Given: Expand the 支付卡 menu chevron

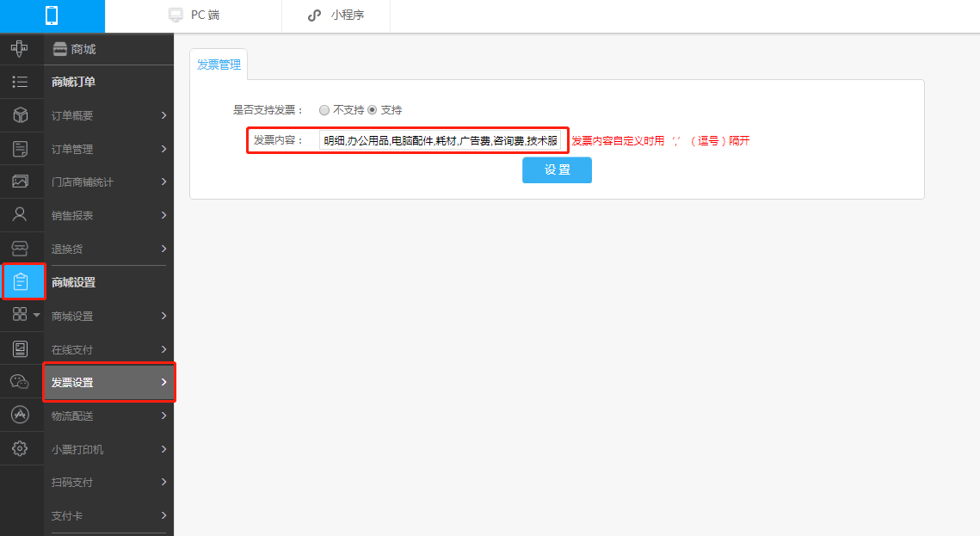Looking at the screenshot, I should pos(163,515).
